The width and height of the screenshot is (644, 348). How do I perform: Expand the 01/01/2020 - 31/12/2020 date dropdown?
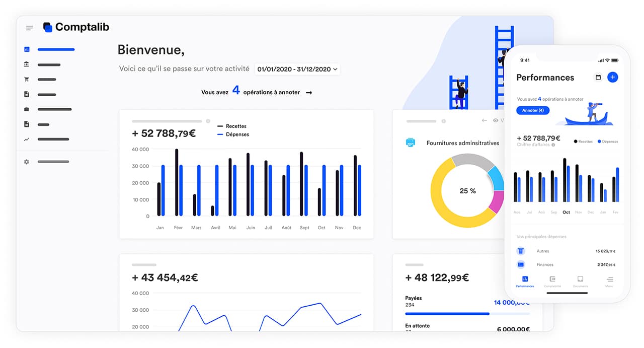pyautogui.click(x=297, y=69)
